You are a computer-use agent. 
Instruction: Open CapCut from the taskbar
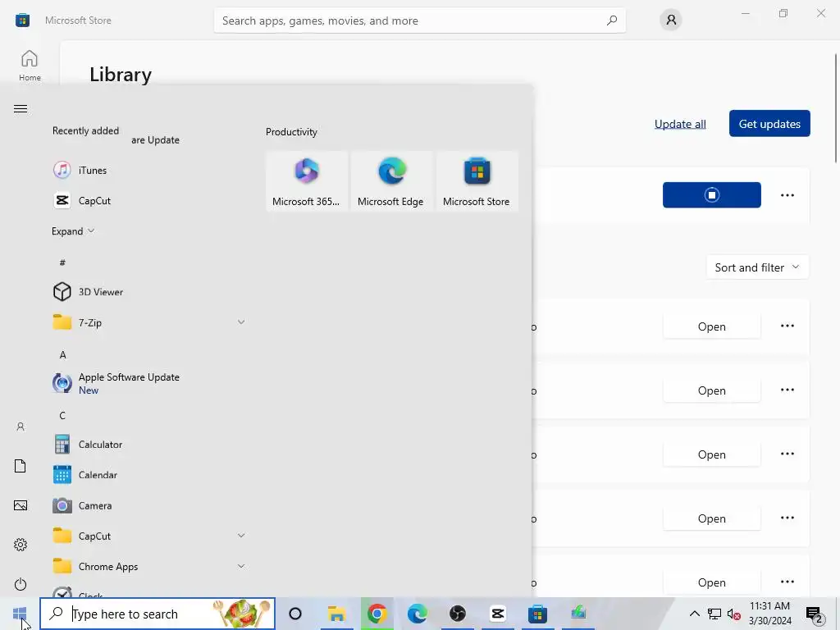498,614
